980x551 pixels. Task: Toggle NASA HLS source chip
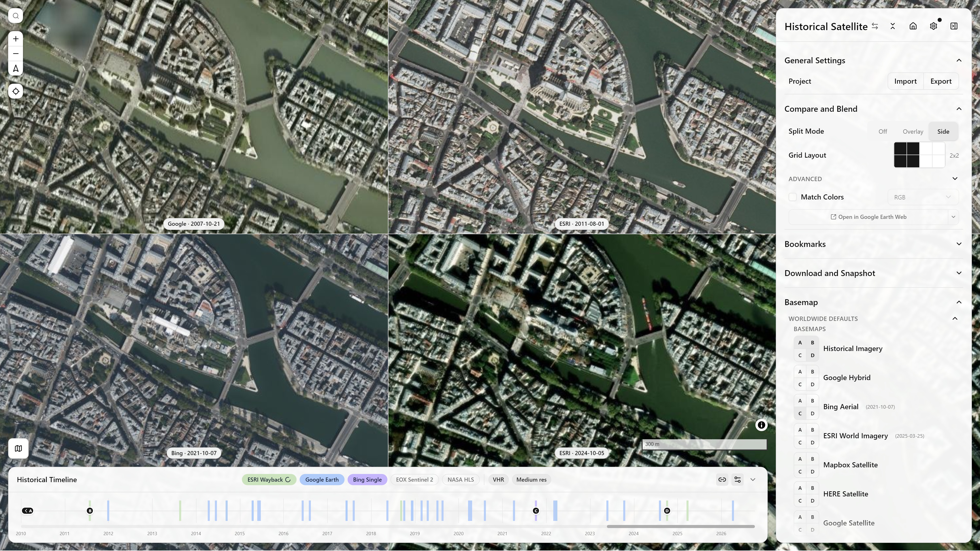[x=461, y=480]
